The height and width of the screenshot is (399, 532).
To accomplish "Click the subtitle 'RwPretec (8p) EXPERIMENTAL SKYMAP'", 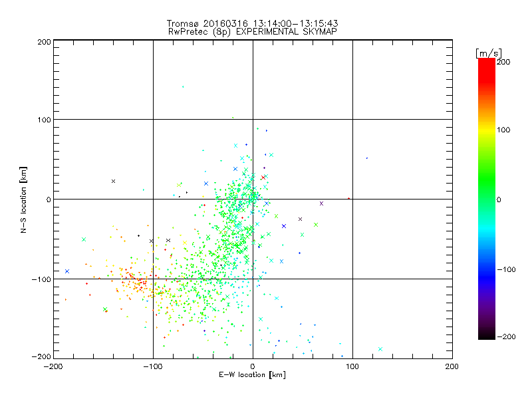I will (x=252, y=31).
